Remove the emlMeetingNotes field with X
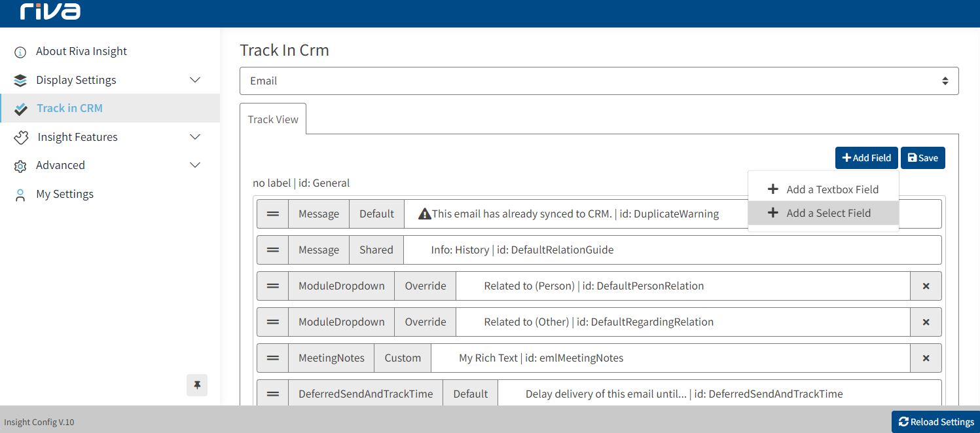Screen dimensions: 980x433 coord(926,358)
